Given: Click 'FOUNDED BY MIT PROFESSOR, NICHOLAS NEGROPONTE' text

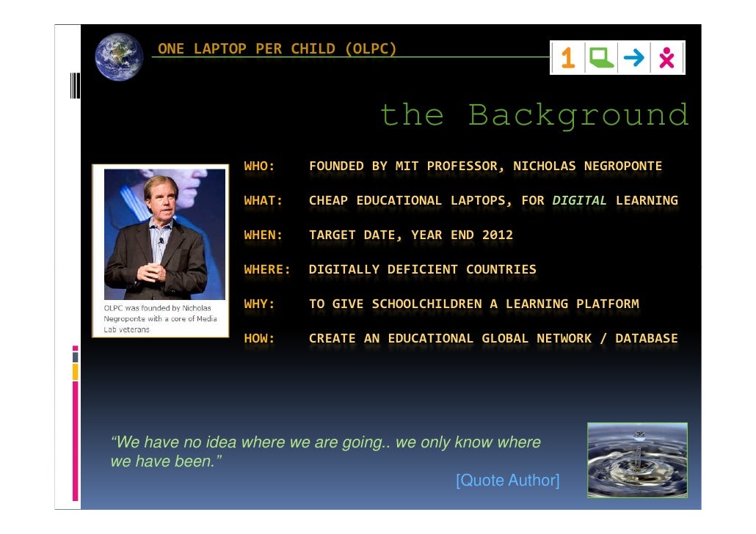Looking at the screenshot, I should [x=485, y=167].
